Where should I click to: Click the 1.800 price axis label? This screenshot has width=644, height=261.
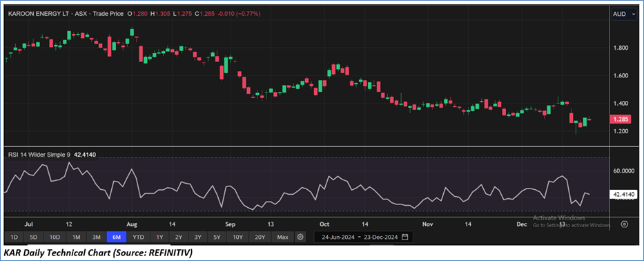coord(620,48)
